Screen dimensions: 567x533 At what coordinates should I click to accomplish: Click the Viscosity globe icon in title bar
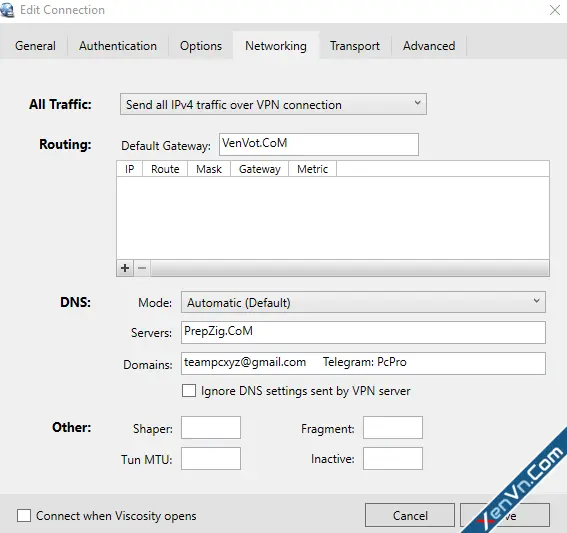[7, 9]
